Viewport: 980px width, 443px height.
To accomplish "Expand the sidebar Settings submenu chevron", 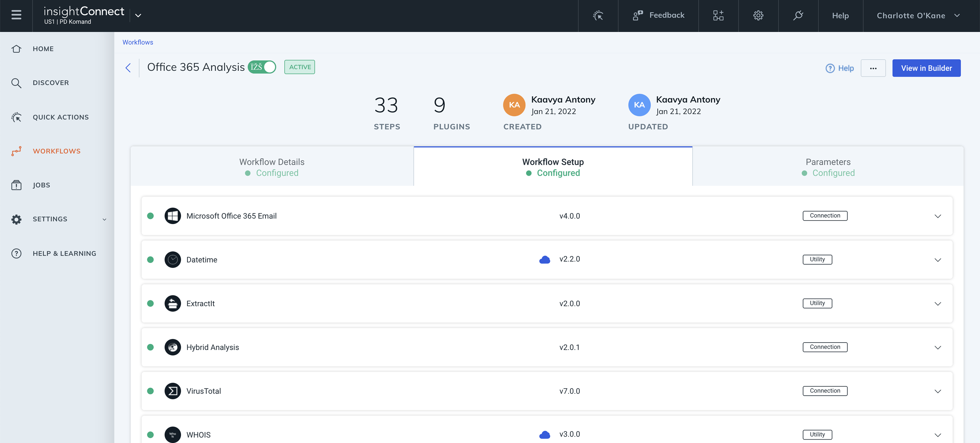I will pos(104,219).
